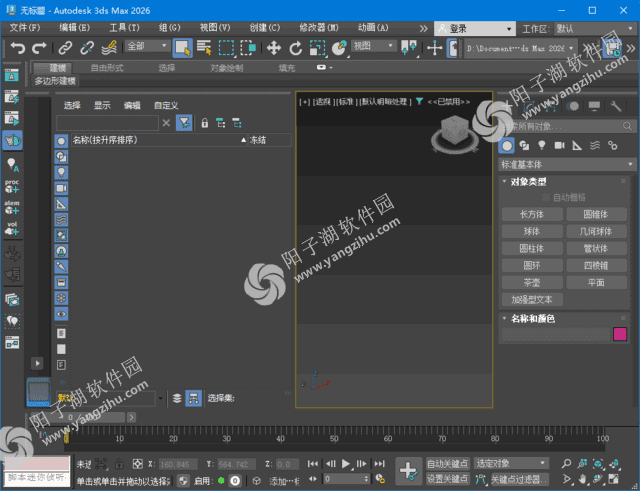Open the 修改器(M) menu
The image size is (640, 491).
pyautogui.click(x=319, y=28)
